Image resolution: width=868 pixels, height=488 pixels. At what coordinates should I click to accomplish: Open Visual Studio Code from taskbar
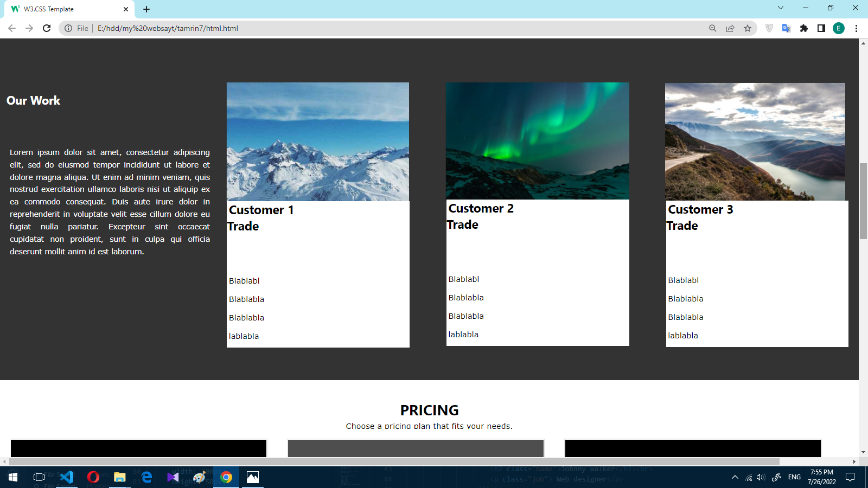[x=67, y=477]
